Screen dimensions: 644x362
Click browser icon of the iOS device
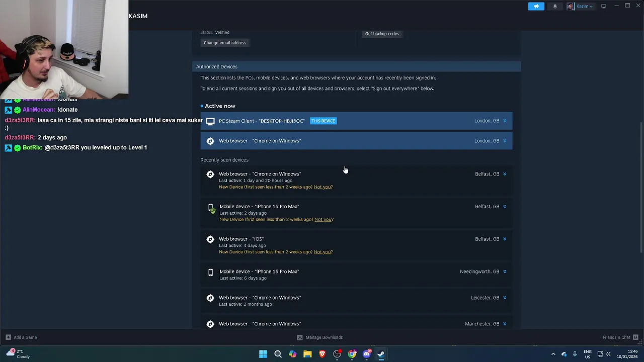tap(210, 239)
